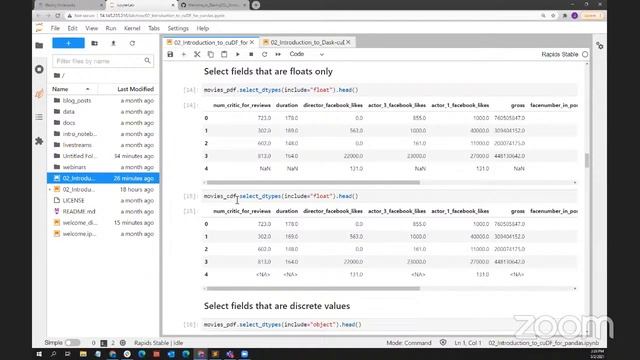Sort files by Last Modified header
Image resolution: width=640 pixels, height=360 pixels.
(135, 89)
